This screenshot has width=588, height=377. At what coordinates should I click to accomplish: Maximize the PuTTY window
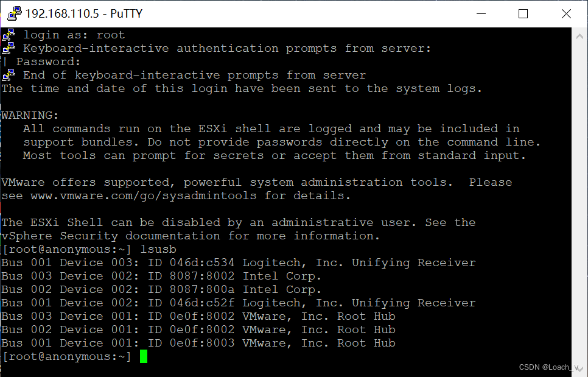523,13
